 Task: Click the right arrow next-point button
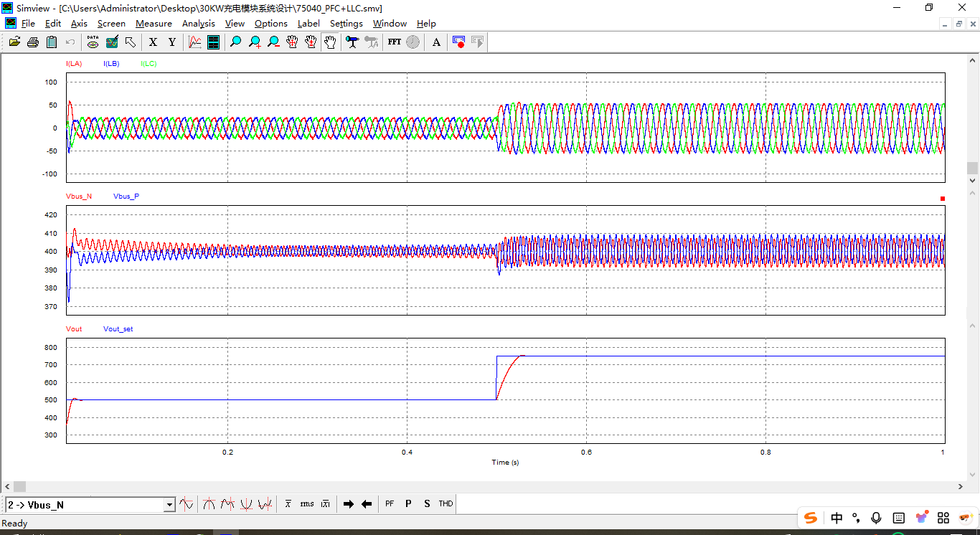349,504
